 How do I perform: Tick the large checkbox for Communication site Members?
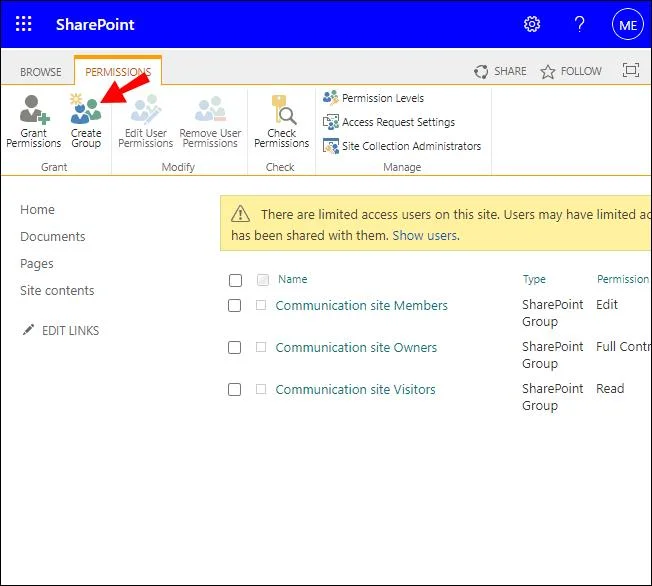point(235,306)
